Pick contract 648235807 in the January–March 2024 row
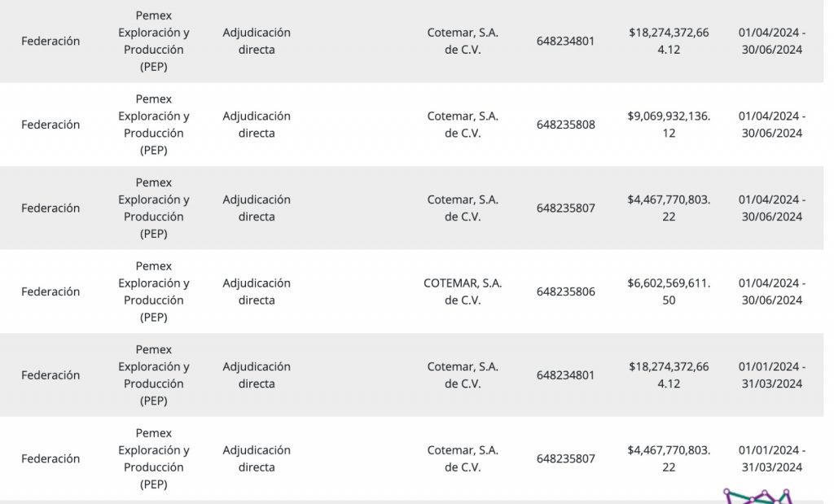The width and height of the screenshot is (834, 504). pos(565,459)
